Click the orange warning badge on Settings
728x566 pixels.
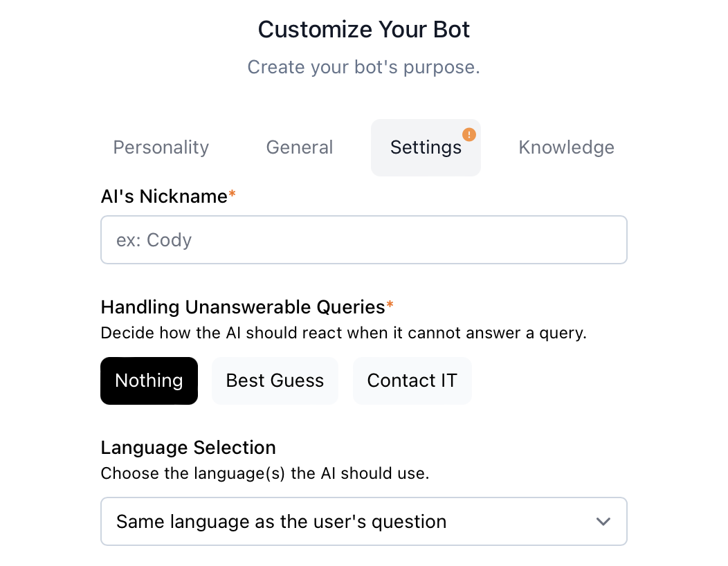coord(469,134)
